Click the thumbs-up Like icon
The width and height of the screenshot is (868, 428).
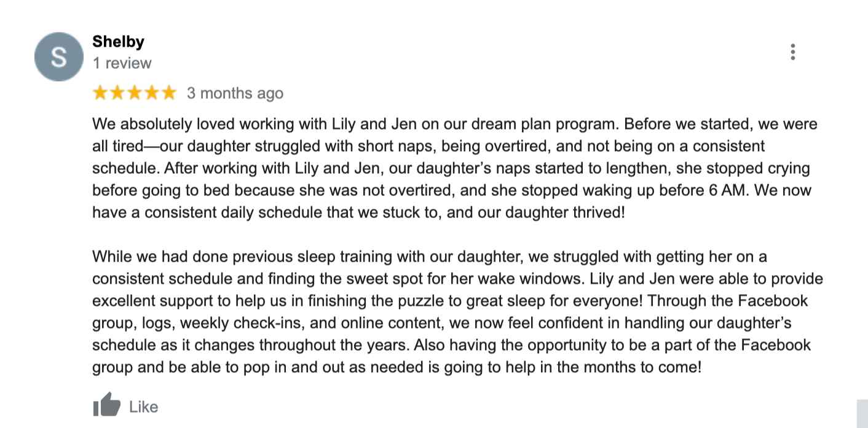106,405
